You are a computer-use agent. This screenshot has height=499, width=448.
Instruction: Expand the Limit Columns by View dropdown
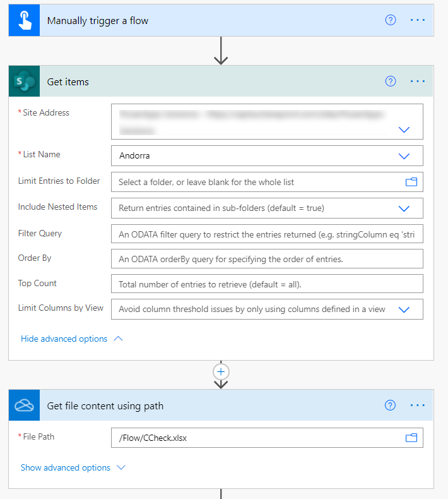(404, 310)
